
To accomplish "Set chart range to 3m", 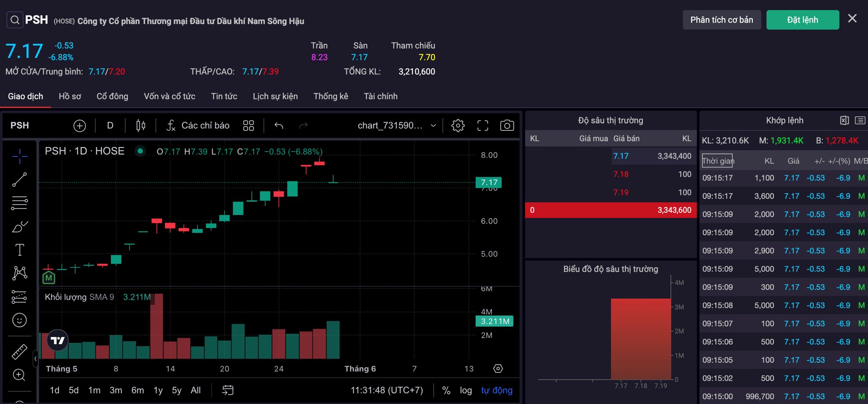I will point(116,390).
